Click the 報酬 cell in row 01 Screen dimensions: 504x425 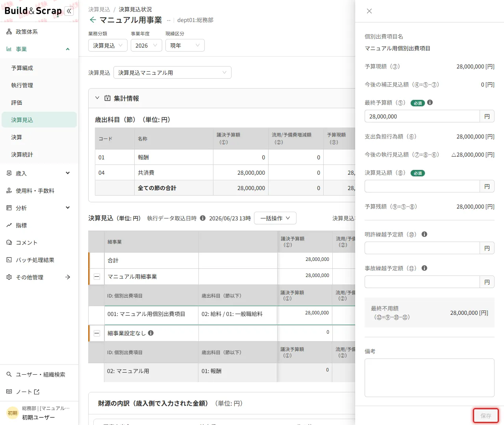tap(174, 157)
